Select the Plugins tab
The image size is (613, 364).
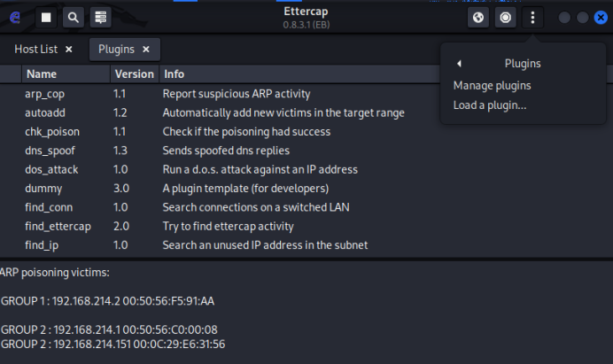[x=116, y=50]
